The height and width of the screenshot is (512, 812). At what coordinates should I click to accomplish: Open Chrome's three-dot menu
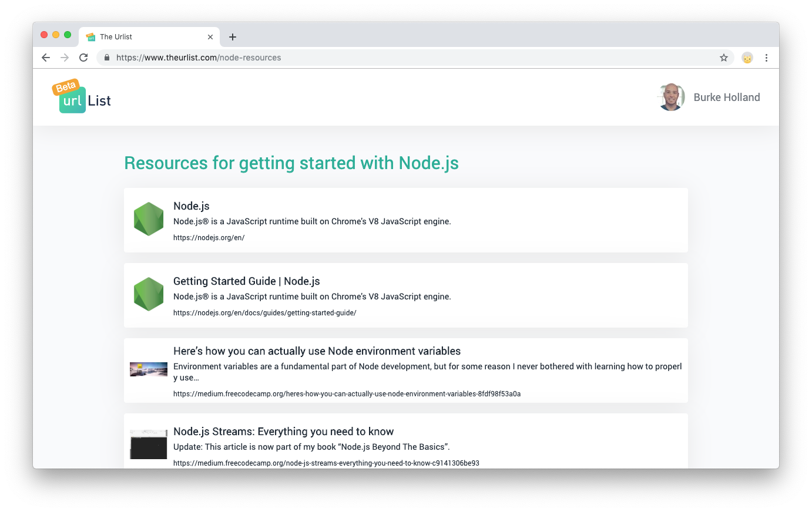tap(766, 58)
